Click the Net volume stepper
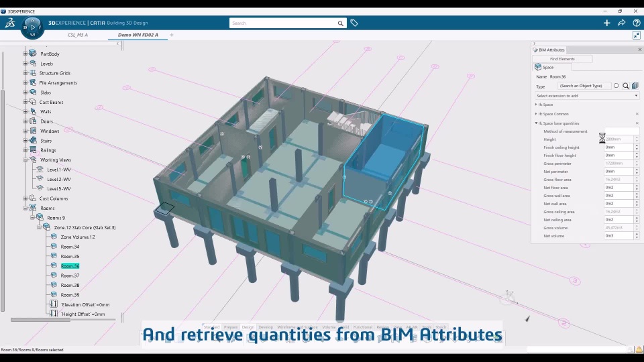The height and width of the screenshot is (362, 644). 637,235
